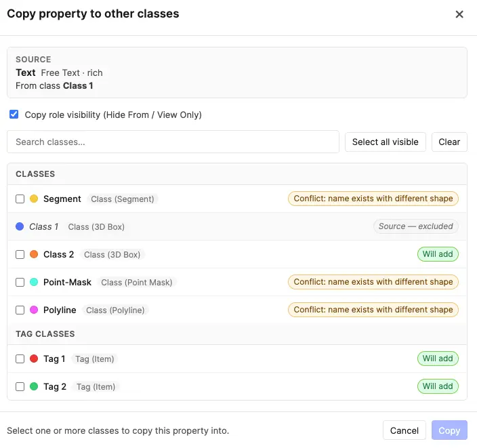Click Tag 1 Will add badge
Screen dimensions: 477x448
(x=438, y=359)
